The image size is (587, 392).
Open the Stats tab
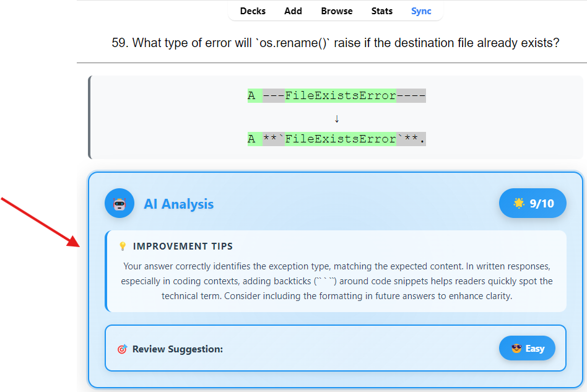coord(382,11)
